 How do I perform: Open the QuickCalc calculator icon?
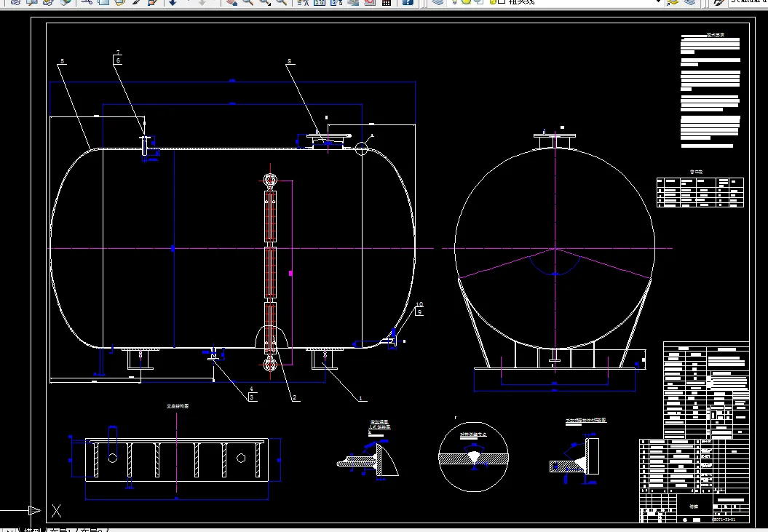click(x=387, y=2)
